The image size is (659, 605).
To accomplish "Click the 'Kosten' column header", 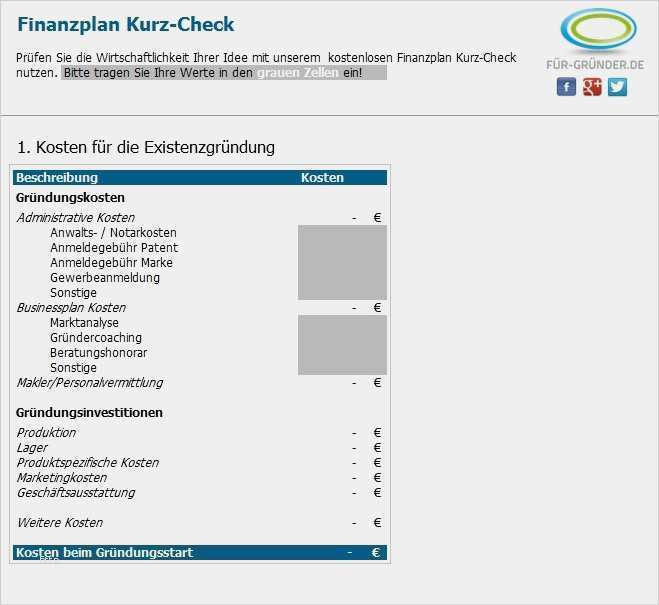I will pos(322,178).
